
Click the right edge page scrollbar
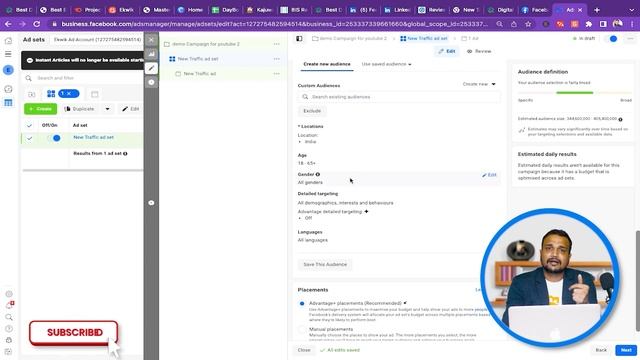[638, 281]
